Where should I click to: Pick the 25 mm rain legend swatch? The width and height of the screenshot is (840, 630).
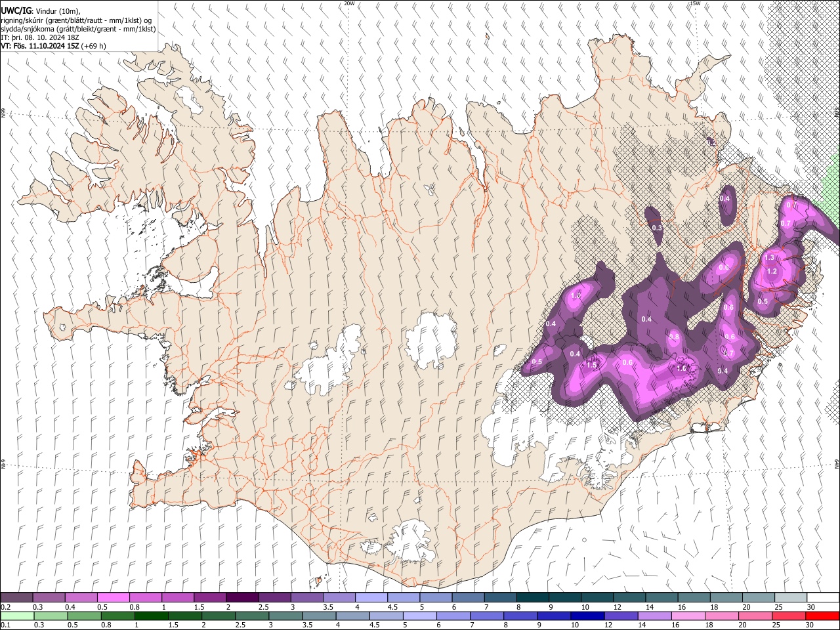click(789, 616)
